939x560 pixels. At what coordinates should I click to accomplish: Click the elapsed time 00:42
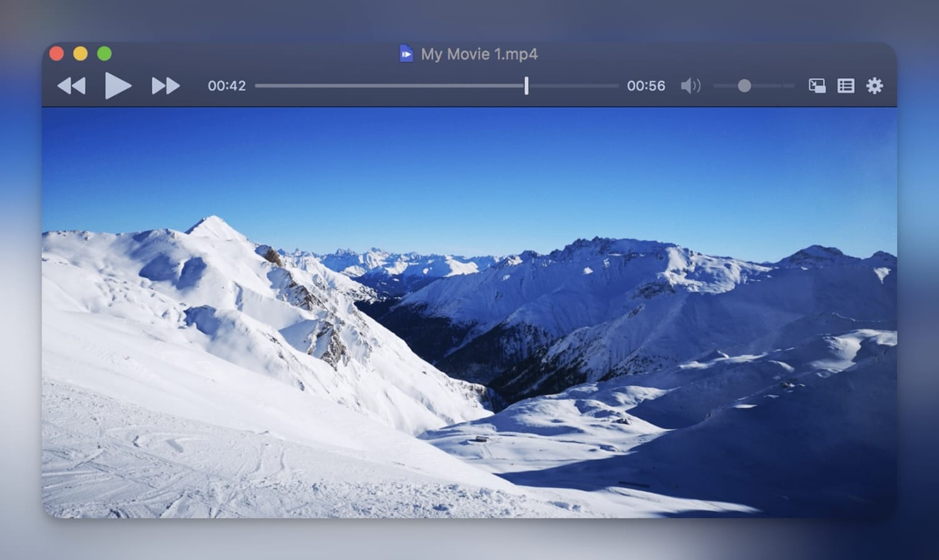coord(227,86)
